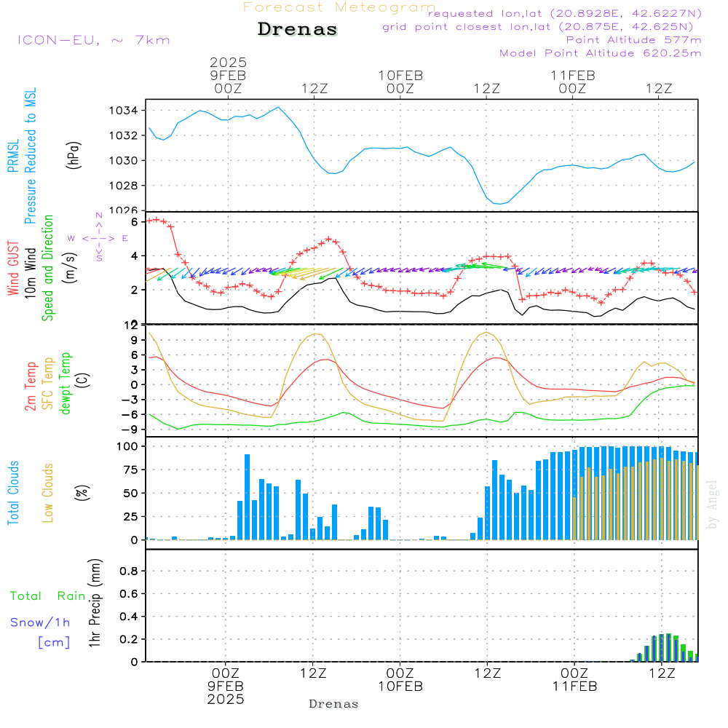Click the "(m/s)" unit label

pos(70,268)
